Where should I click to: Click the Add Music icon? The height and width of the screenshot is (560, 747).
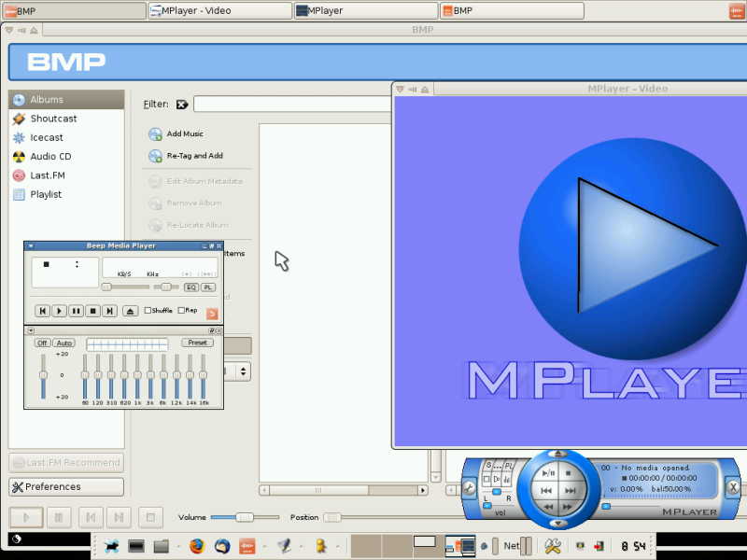[155, 133]
